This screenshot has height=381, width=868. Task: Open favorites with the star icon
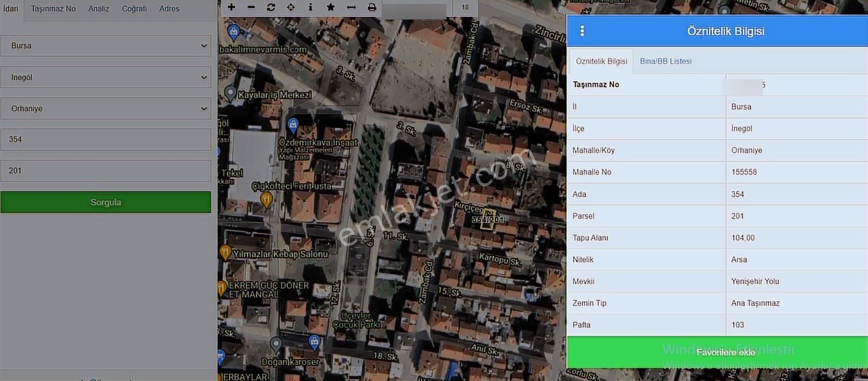(x=330, y=8)
